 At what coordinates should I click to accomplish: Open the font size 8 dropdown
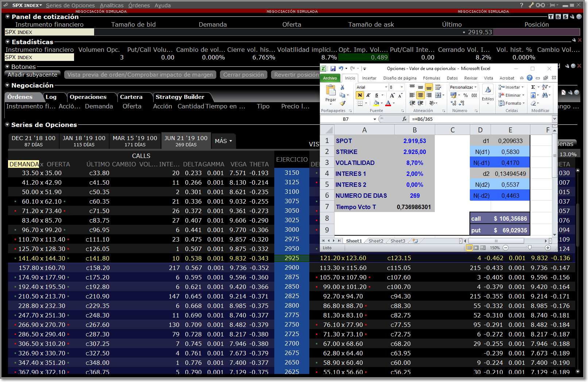402,87
